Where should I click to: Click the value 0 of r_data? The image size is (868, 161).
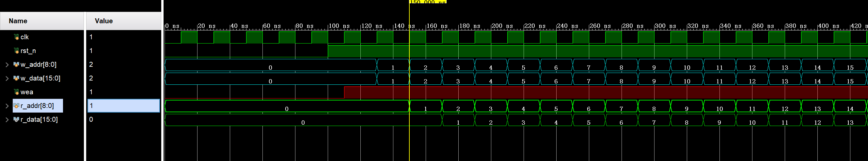click(91, 119)
